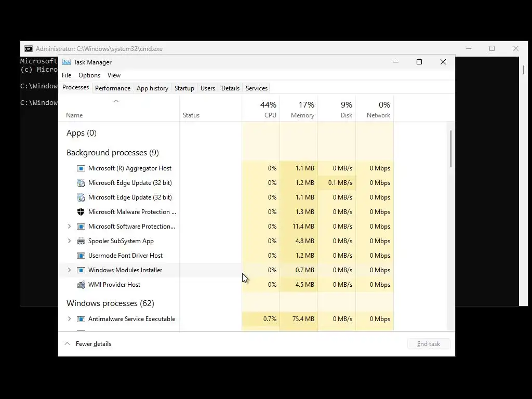The height and width of the screenshot is (399, 532).
Task: Click the Task Manager title bar icon
Action: [x=66, y=62]
